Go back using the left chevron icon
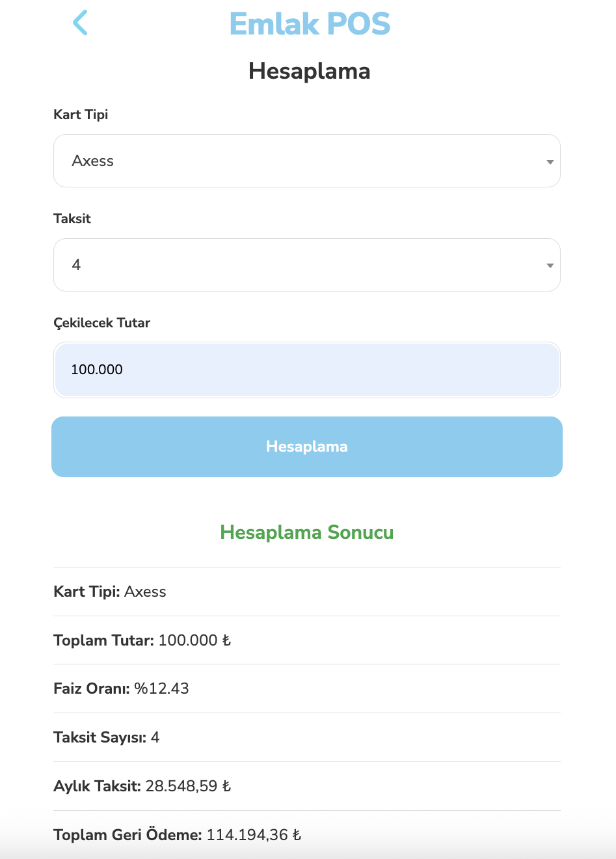This screenshot has width=616, height=859. click(80, 23)
